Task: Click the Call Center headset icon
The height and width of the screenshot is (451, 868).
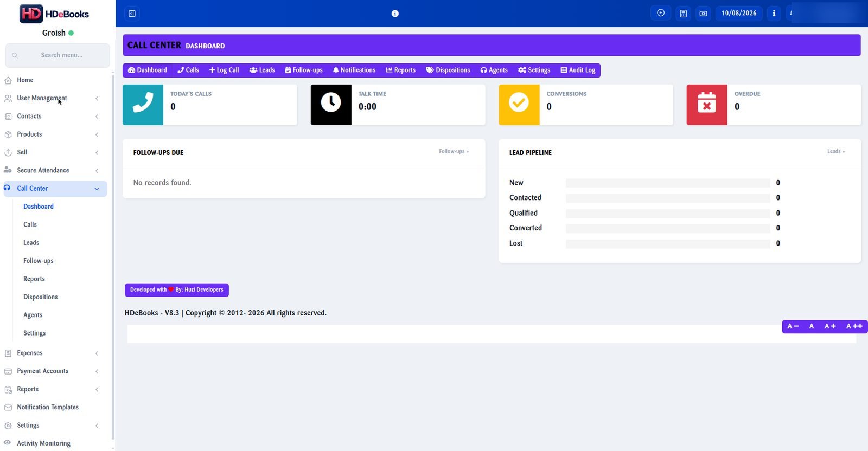Action: click(7, 188)
